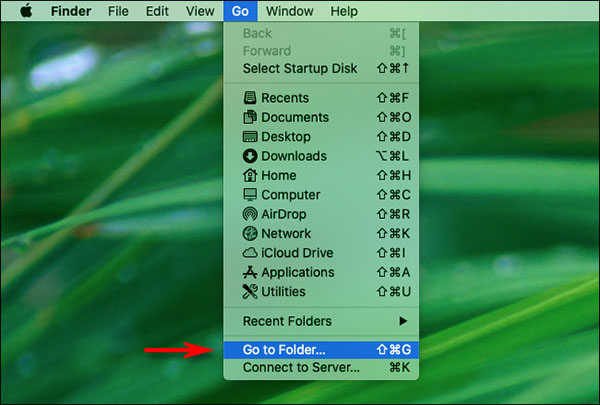This screenshot has height=405, width=600.
Task: Open the Edit menu
Action: pyautogui.click(x=157, y=11)
